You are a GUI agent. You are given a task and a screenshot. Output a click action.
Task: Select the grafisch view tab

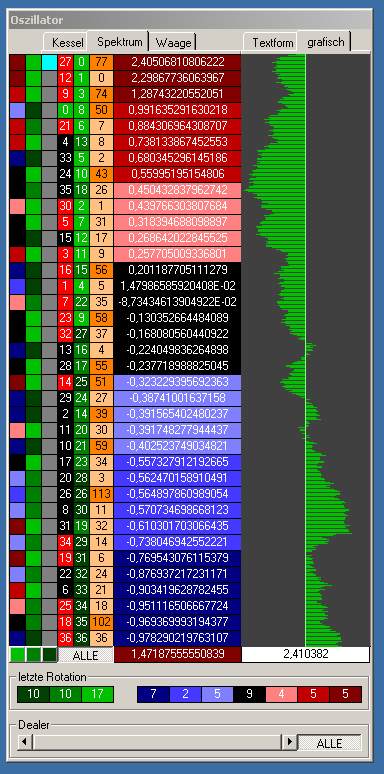325,41
